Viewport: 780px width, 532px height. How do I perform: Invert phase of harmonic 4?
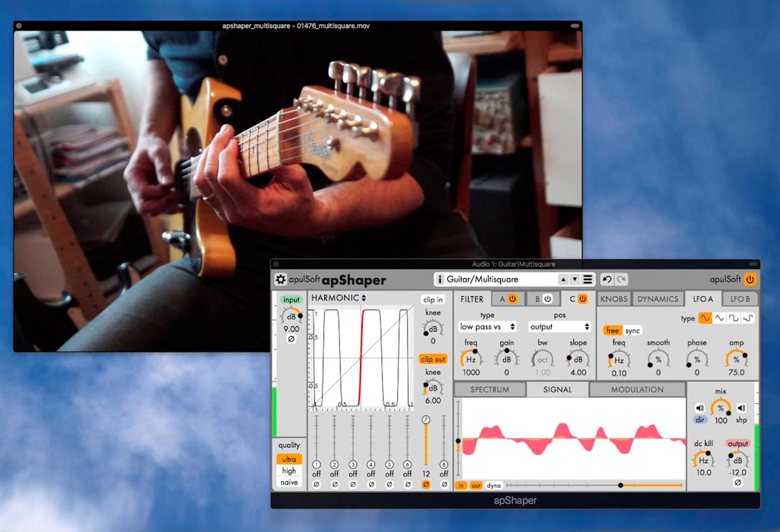point(371,484)
